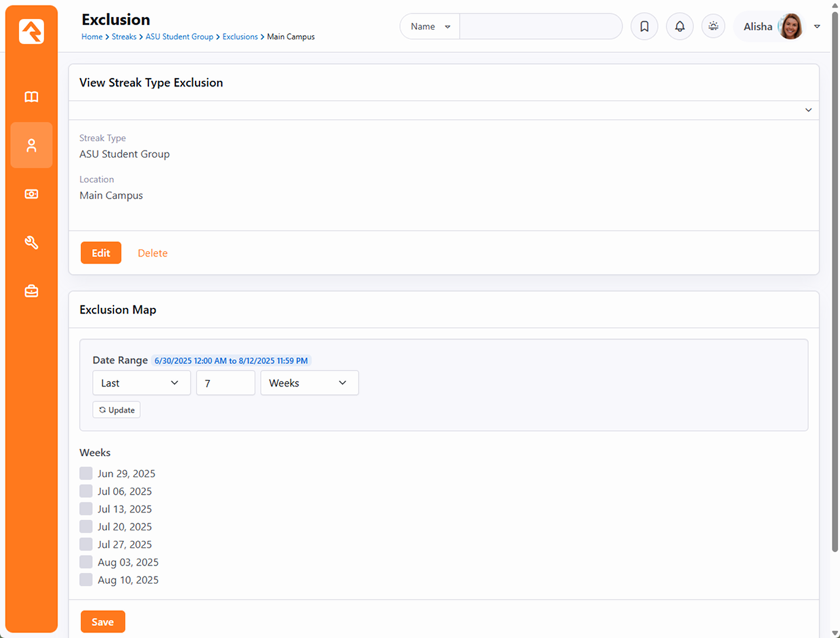This screenshot has height=638, width=840.
Task: Open the book icon in the sidebar
Action: (x=31, y=97)
